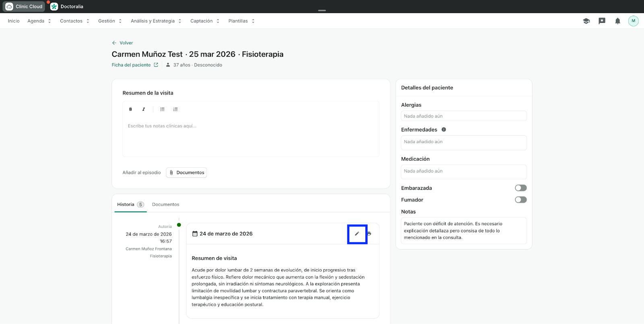This screenshot has width=644, height=324.
Task: Open Análisis y Estrategia menu
Action: click(153, 21)
